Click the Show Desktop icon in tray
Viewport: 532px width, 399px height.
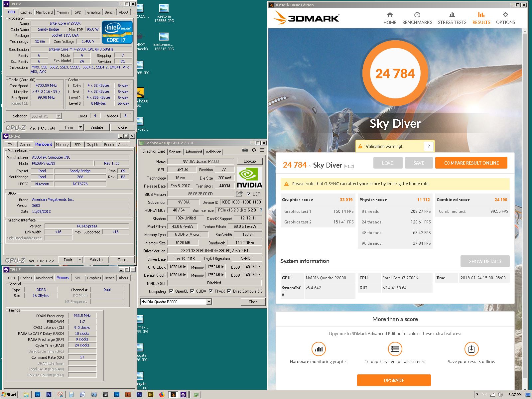tap(528, 395)
